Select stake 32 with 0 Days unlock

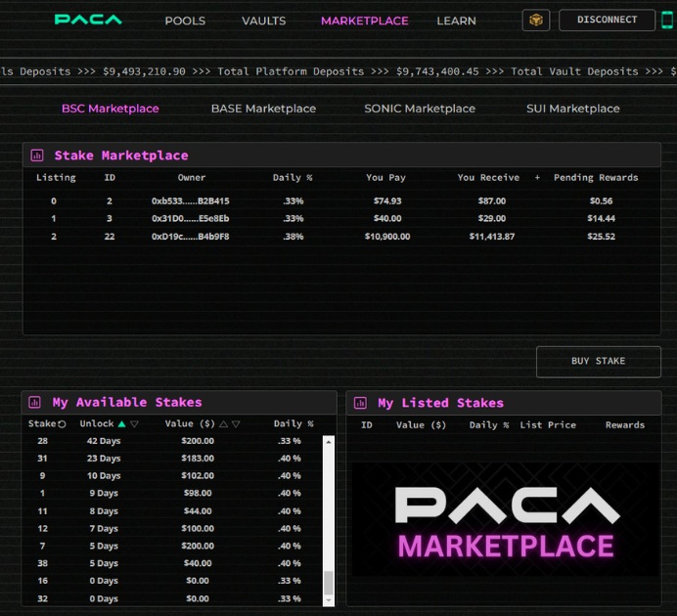point(173,598)
